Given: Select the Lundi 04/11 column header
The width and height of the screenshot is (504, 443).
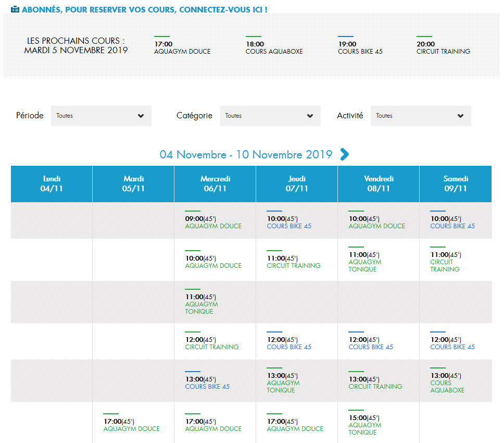Looking at the screenshot, I should (52, 184).
